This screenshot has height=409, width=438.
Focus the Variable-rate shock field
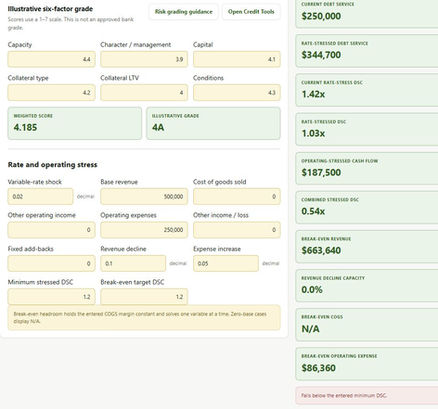(x=40, y=196)
